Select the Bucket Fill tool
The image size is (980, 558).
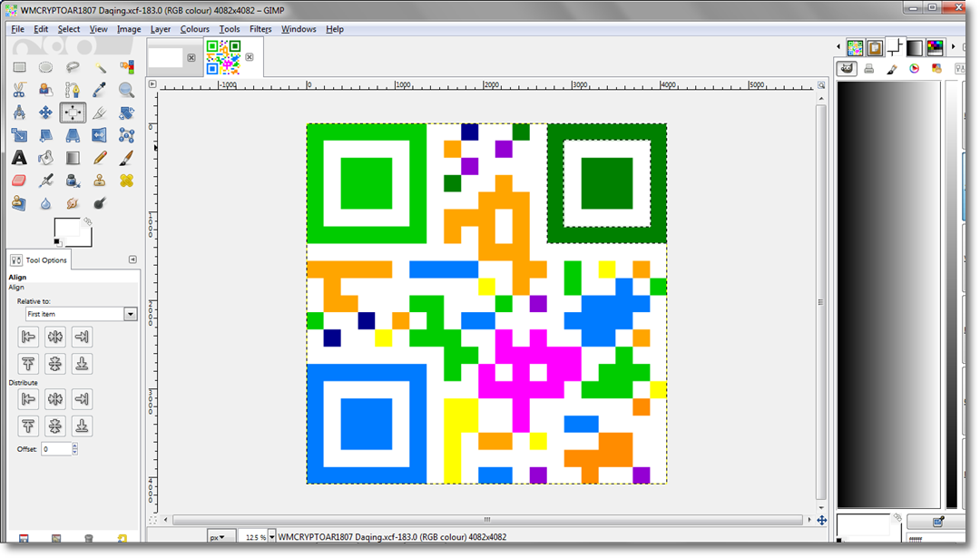(45, 158)
